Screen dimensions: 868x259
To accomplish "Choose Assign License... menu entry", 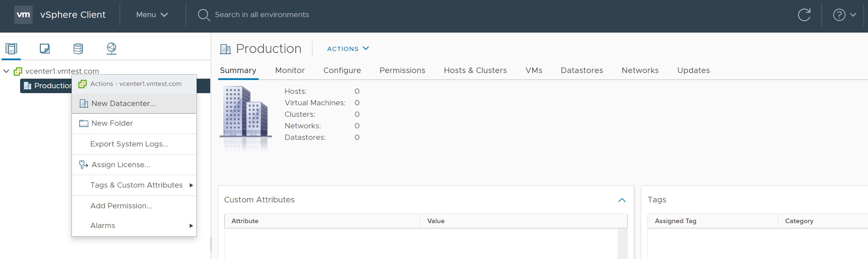I will point(134,165).
